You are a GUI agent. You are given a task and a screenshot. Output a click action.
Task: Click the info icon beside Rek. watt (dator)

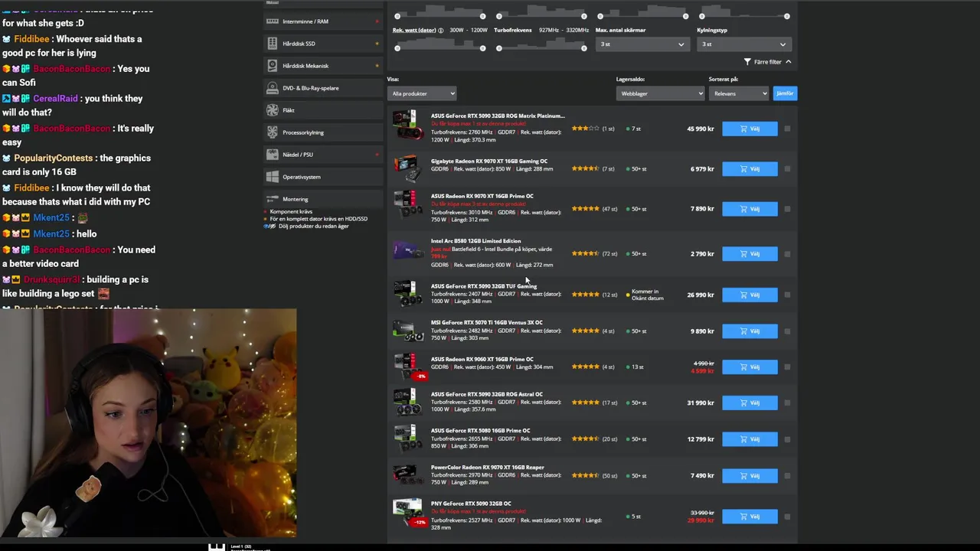[441, 30]
